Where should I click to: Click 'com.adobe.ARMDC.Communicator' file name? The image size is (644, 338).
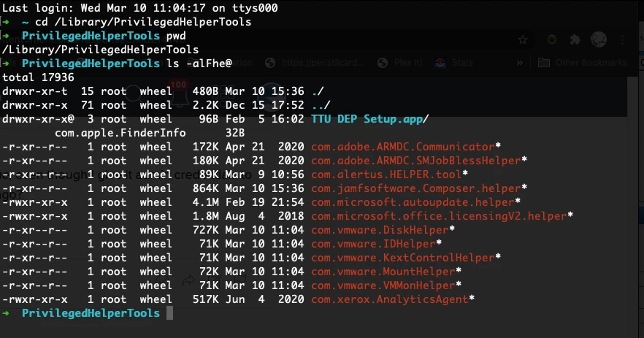tap(403, 147)
